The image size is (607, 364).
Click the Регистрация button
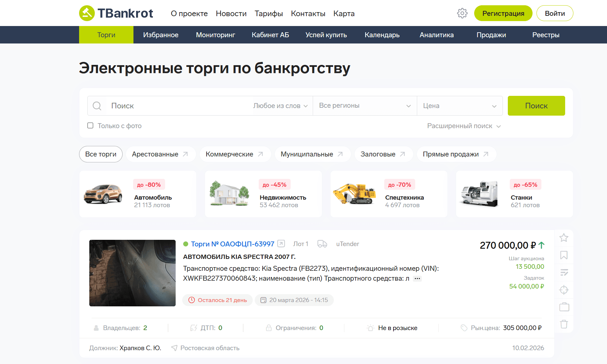(503, 13)
